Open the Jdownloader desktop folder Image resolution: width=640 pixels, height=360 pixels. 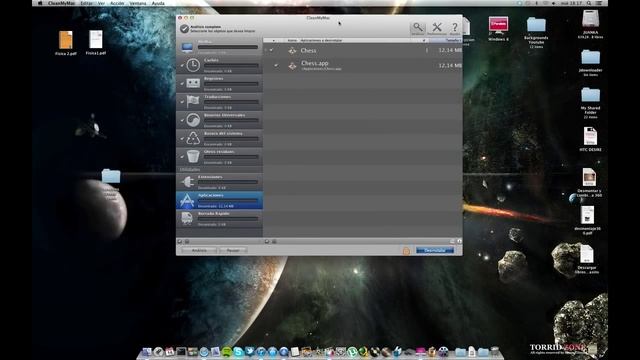click(x=590, y=58)
